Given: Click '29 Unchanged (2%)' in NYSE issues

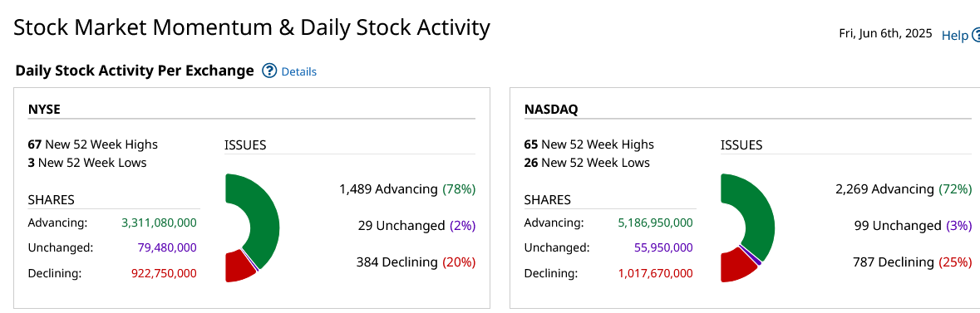Looking at the screenshot, I should [417, 226].
